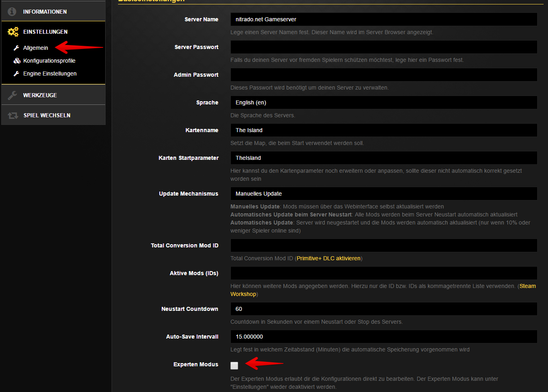
Task: Open the Sprache dropdown
Action: coord(383,102)
